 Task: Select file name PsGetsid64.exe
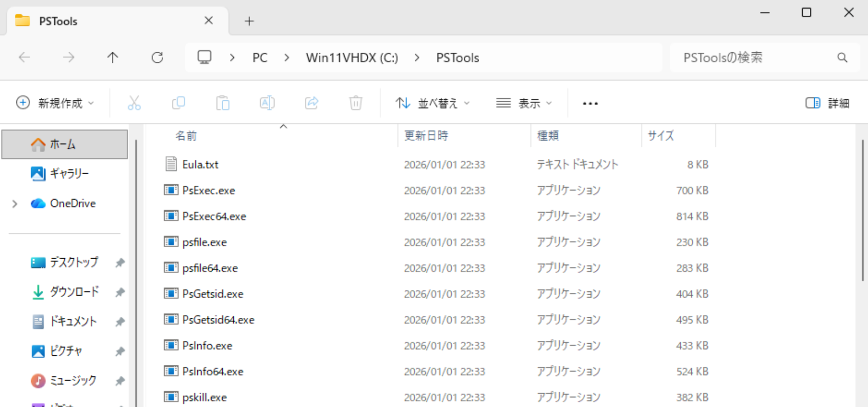click(x=218, y=319)
